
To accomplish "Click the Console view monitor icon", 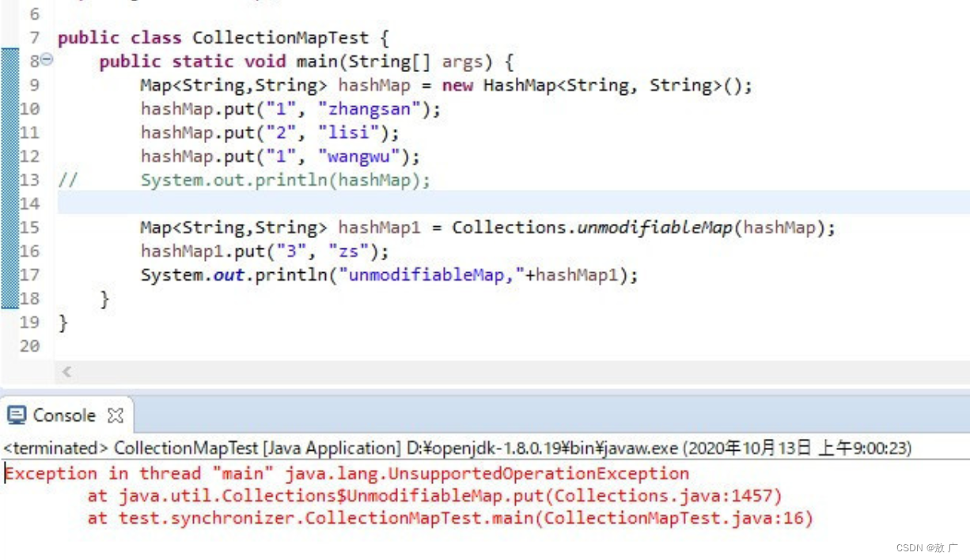I will [x=17, y=415].
